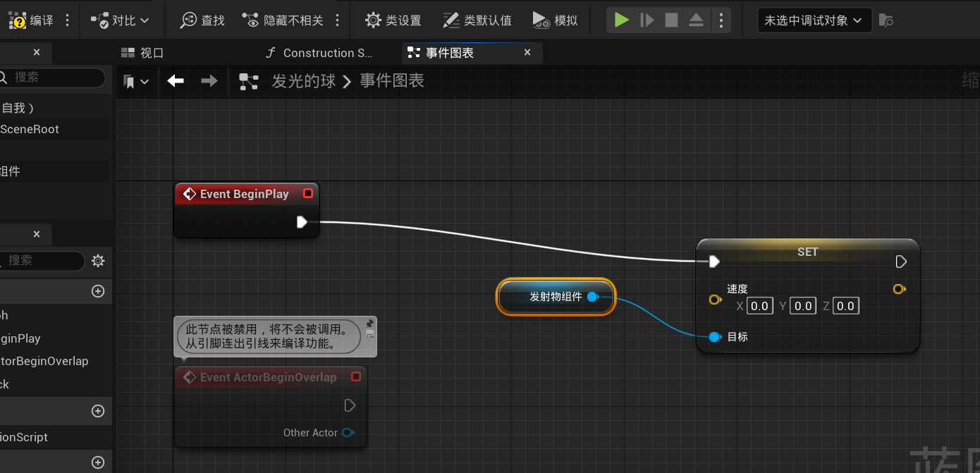Close the 事件图表 tab
Screen dimensions: 980x473
click(527, 52)
